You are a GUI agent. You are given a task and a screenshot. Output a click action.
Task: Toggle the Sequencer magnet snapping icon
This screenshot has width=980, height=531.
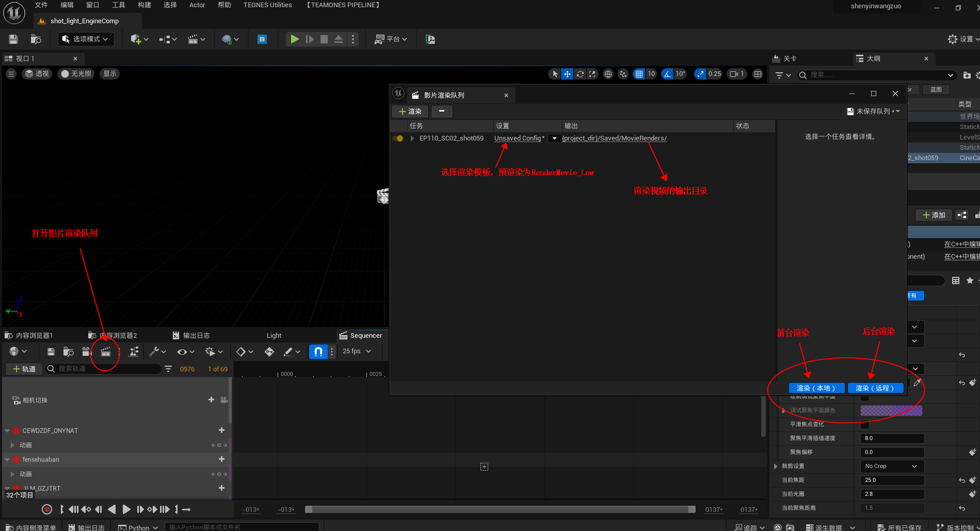coord(318,352)
